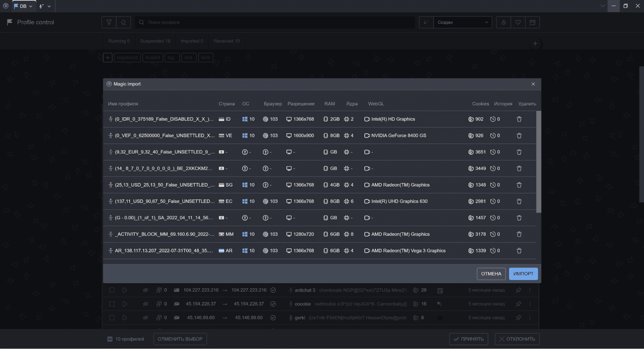Screen dimensions: 644x349
Task: Toggle the 10 профилей selection checkbox
Action: pos(110,339)
